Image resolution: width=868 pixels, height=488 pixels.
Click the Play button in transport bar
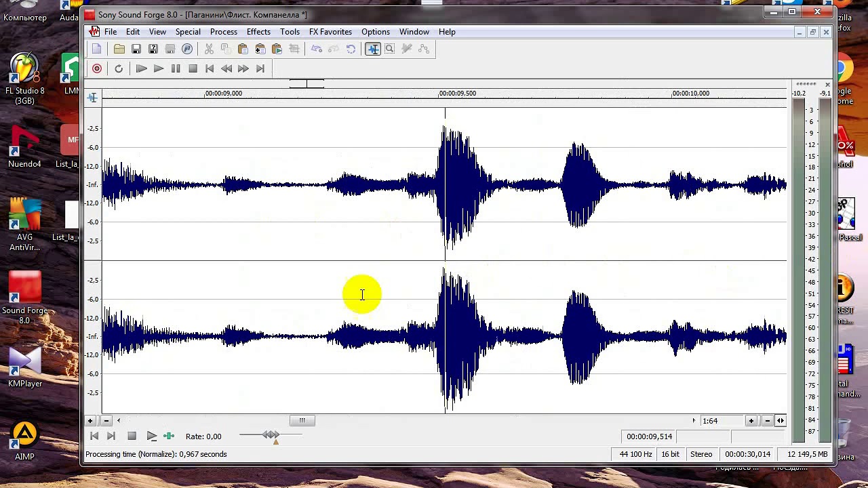[159, 68]
